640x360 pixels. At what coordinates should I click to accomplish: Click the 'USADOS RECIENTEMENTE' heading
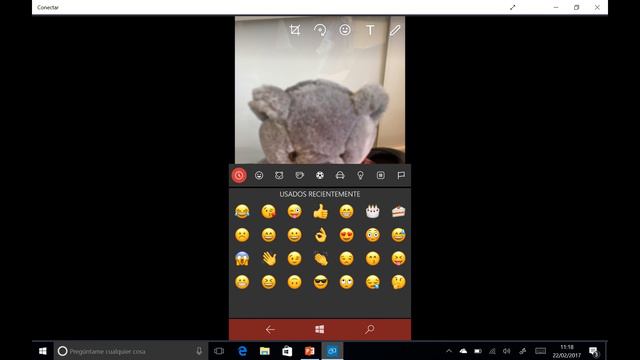(x=320, y=194)
